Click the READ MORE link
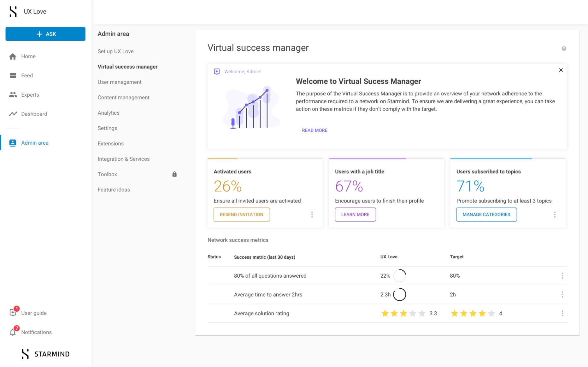588x367 pixels. tap(315, 130)
